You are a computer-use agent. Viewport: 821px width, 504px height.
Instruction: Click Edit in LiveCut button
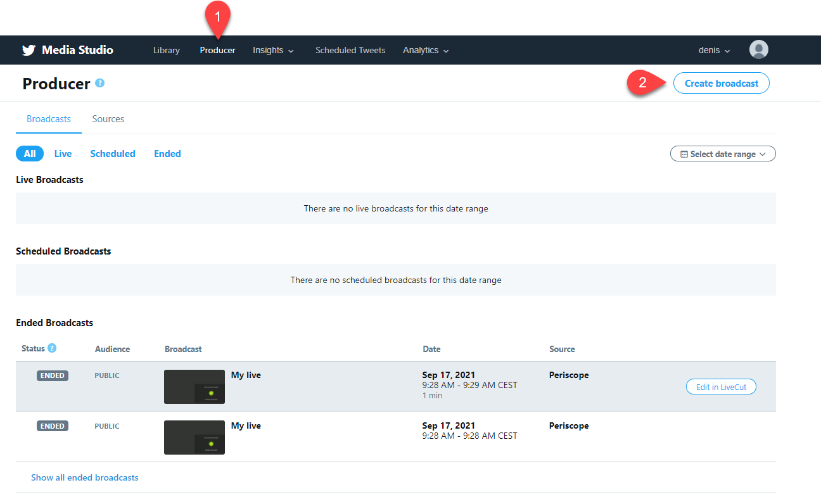[721, 387]
